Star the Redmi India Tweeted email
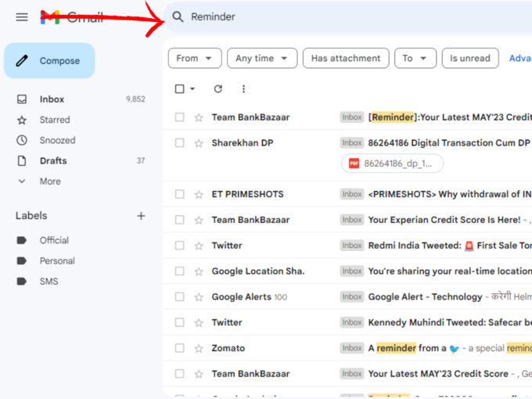 [x=199, y=246]
